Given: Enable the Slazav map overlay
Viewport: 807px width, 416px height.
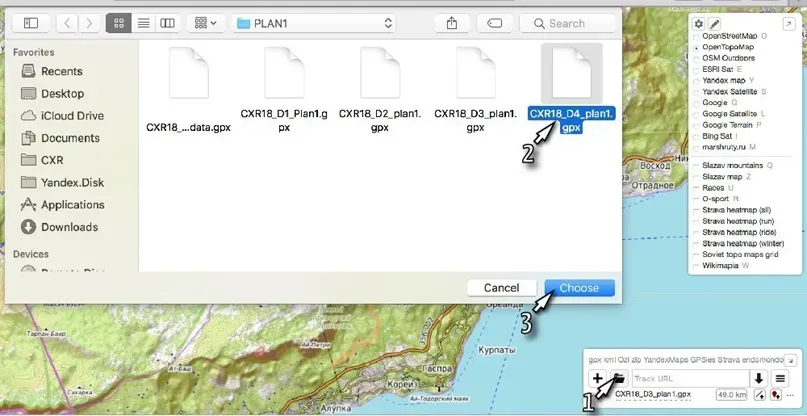Looking at the screenshot, I should click(x=722, y=177).
